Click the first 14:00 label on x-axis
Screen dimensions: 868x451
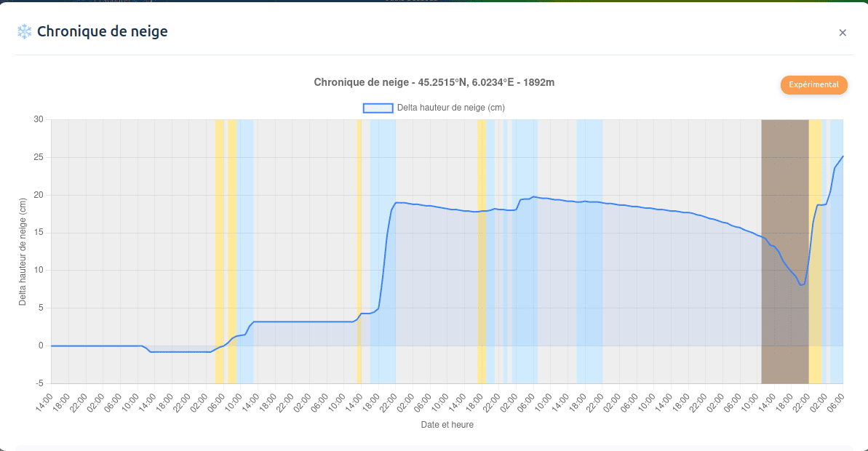pyautogui.click(x=44, y=402)
